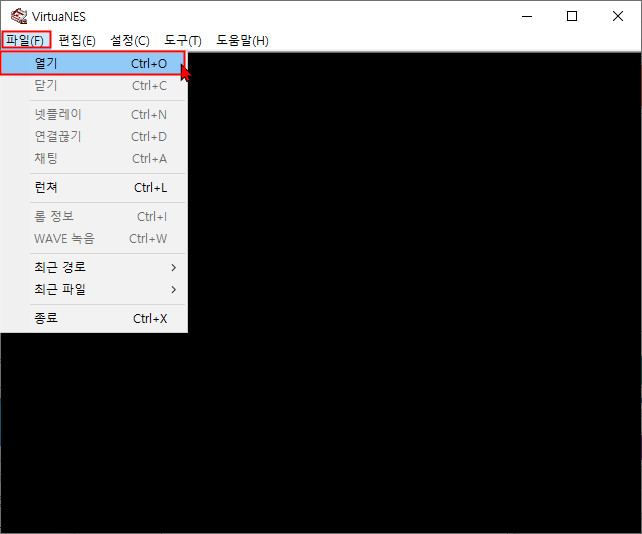Screen dimensions: 642x534
Task: Select the WAVE 녹음 menu entry
Action: tap(93, 238)
